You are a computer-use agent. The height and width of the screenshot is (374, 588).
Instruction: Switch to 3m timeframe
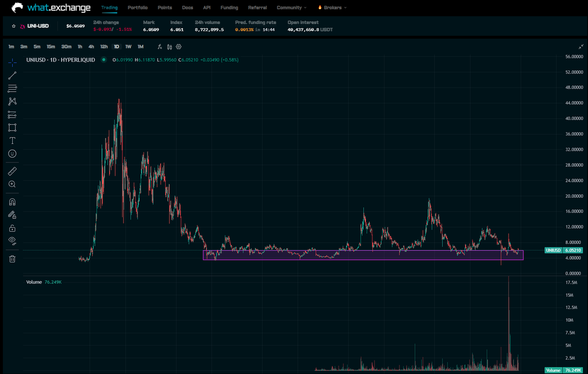click(24, 47)
